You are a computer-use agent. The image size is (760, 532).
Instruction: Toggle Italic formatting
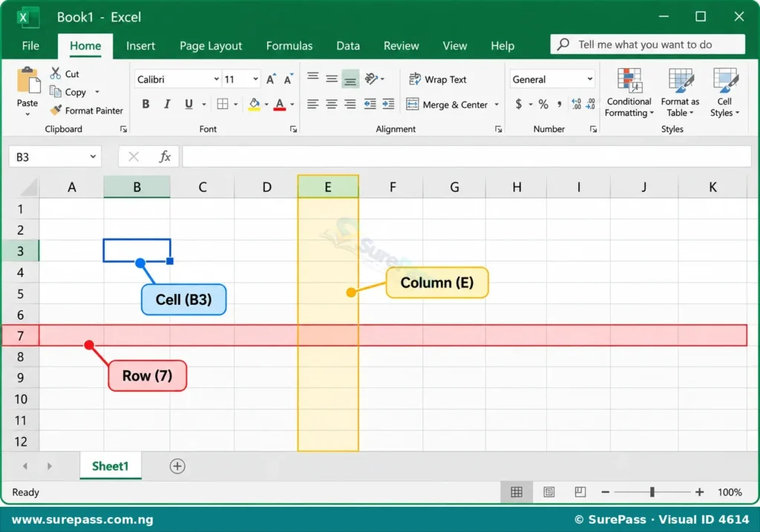click(167, 104)
